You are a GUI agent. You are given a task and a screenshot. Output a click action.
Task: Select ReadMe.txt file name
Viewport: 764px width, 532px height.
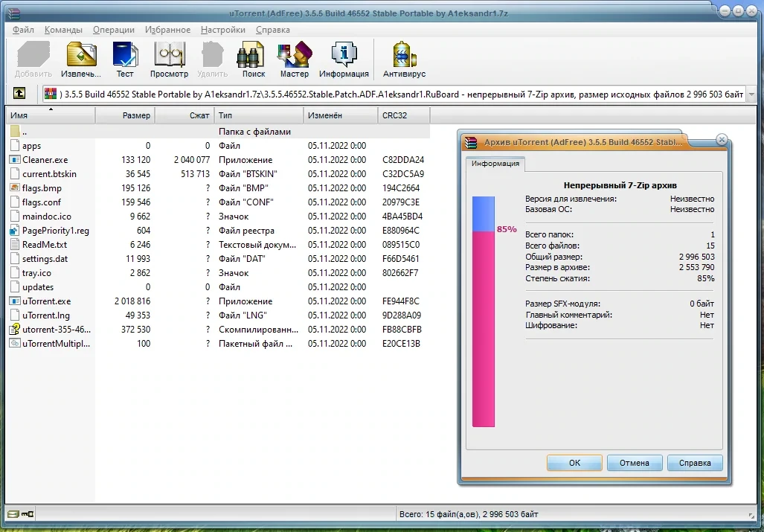[45, 245]
